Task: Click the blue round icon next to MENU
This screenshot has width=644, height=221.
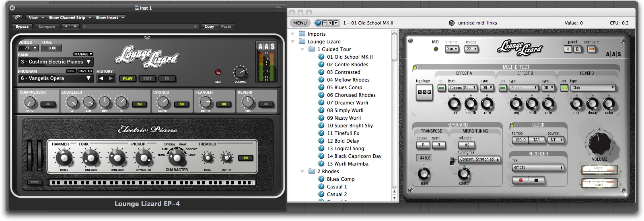Action: coord(318,23)
